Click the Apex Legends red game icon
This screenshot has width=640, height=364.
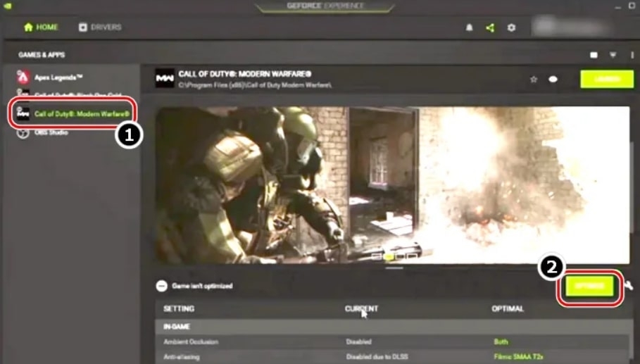23,77
